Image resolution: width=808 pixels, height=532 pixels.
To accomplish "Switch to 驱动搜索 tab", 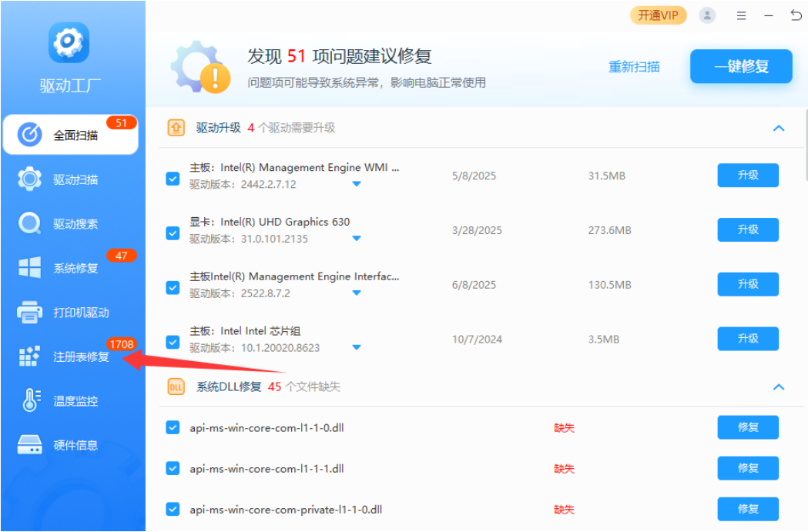I will pos(71,223).
